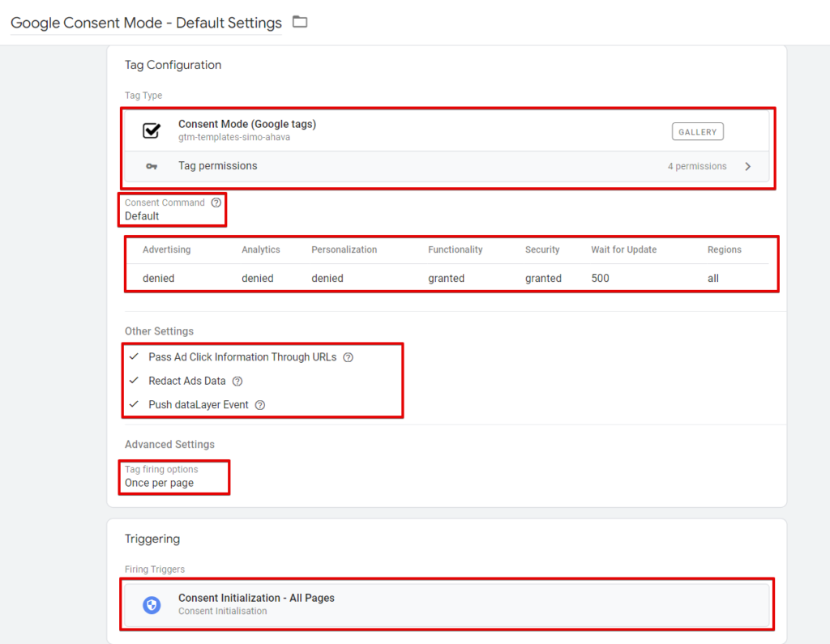Viewport: 830px width, 644px height.
Task: Expand Tag permissions with the chevron arrow
Action: coord(748,166)
